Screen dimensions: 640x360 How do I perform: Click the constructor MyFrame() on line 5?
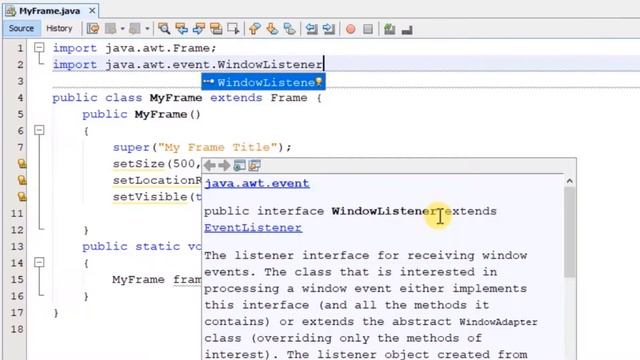(167, 114)
